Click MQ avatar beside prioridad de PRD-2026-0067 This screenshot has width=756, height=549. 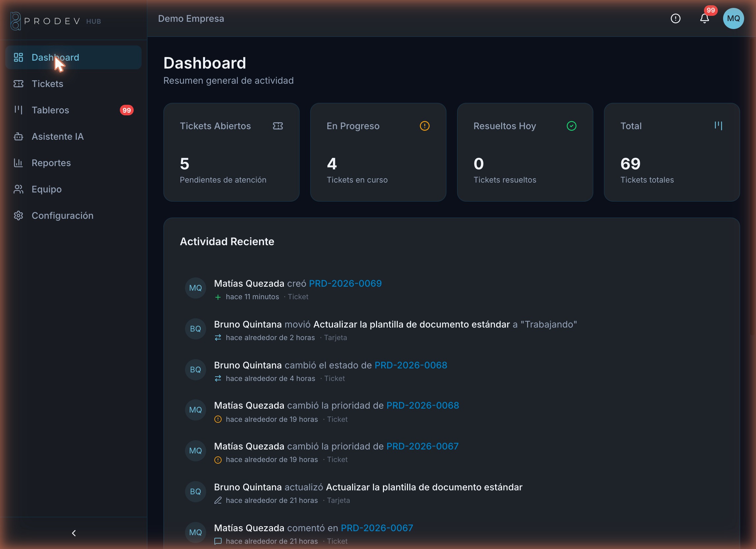(x=195, y=450)
